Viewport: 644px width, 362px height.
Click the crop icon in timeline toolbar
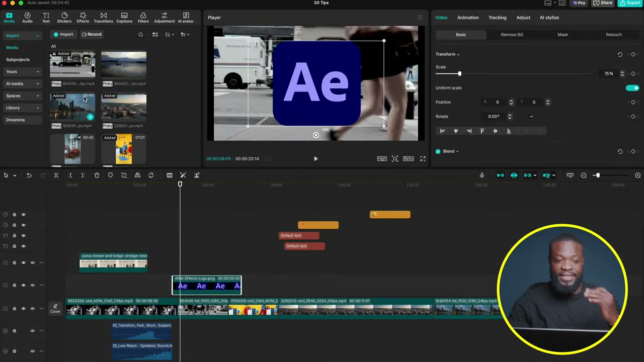(124, 175)
